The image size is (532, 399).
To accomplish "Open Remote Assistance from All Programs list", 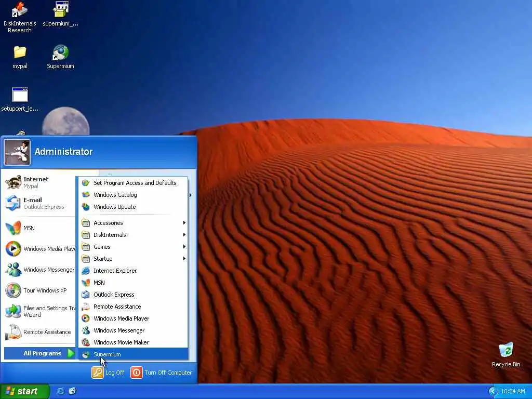I will [x=134, y=307].
